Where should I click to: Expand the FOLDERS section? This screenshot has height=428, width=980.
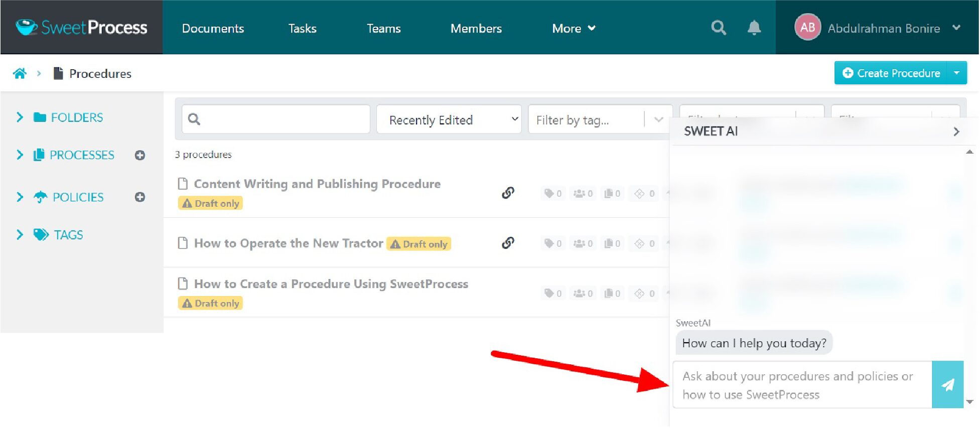[20, 117]
